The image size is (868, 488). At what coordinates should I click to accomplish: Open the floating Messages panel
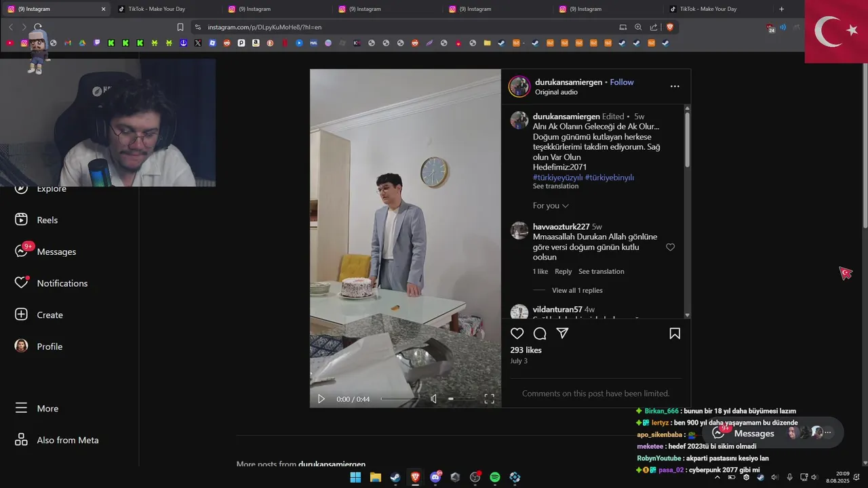tap(773, 433)
